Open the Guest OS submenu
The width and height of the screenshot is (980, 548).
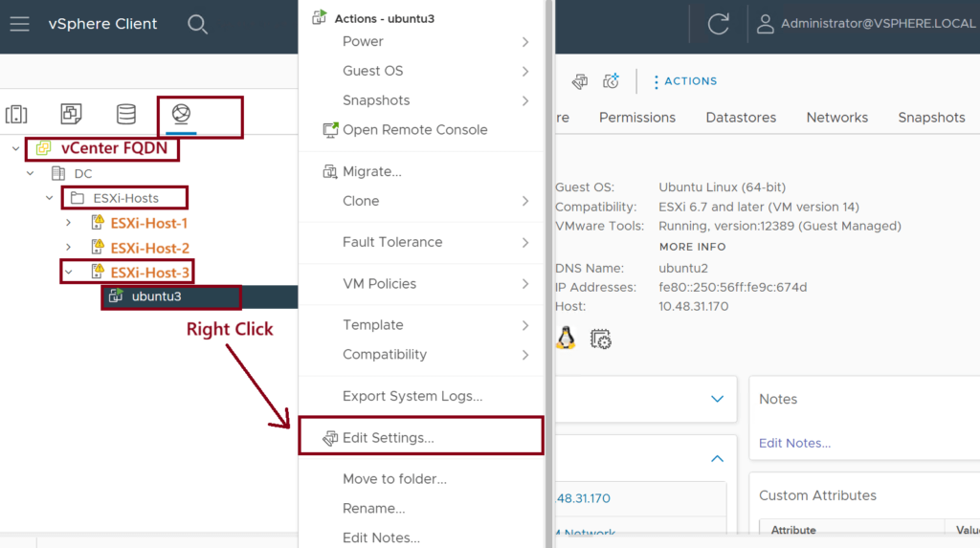click(x=421, y=71)
